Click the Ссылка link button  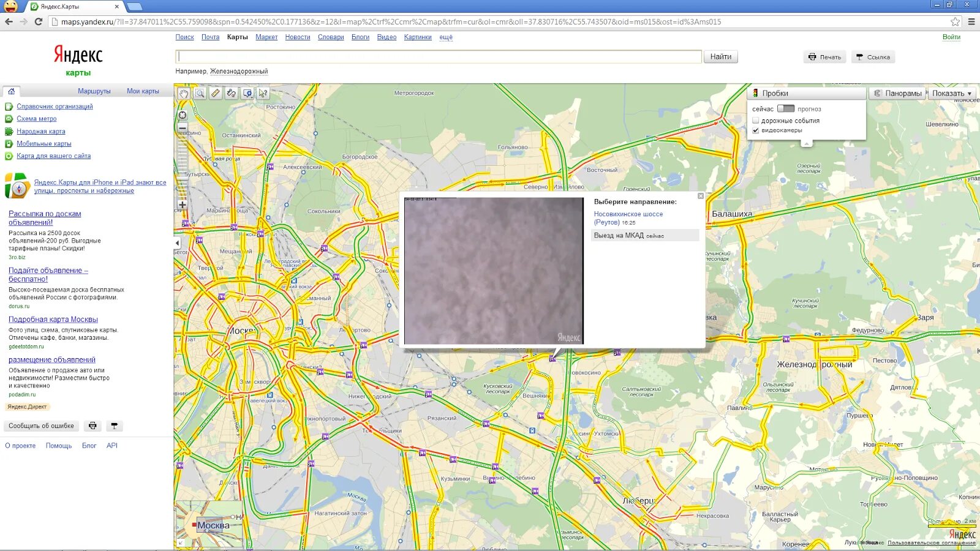pos(873,57)
